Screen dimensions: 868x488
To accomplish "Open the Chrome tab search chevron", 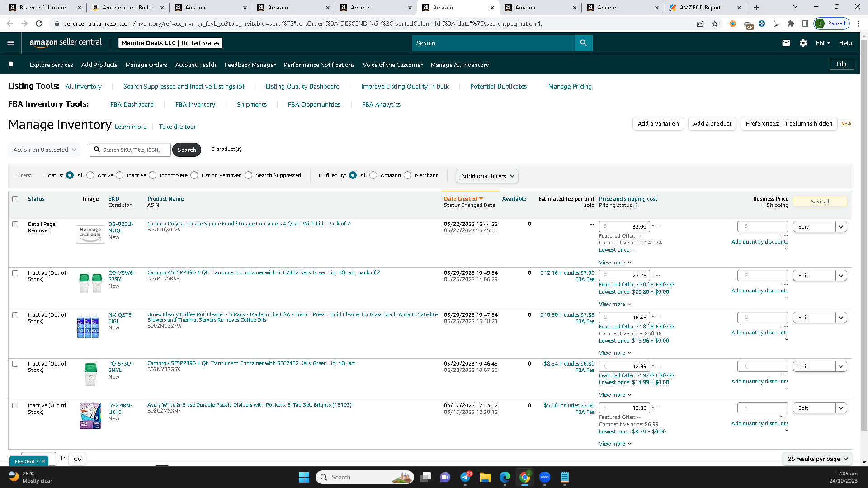I will [x=795, y=7].
